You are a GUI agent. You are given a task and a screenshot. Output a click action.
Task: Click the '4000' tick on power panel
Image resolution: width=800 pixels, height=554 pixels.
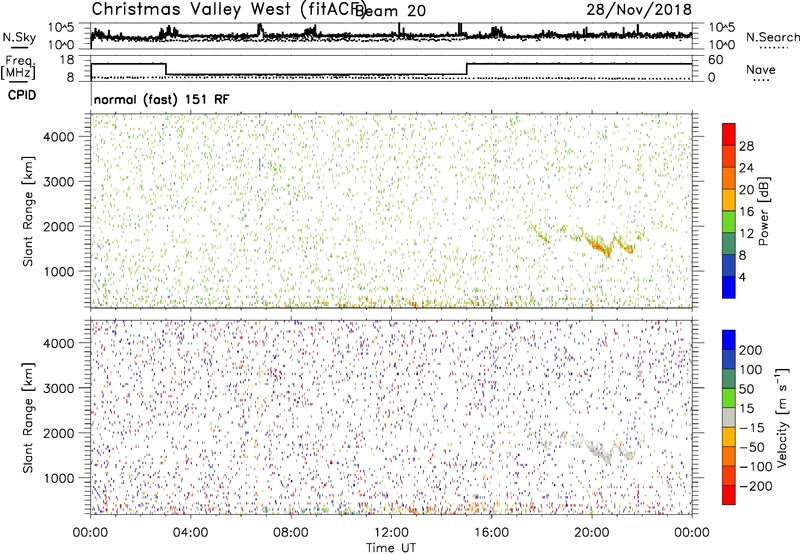tap(59, 137)
